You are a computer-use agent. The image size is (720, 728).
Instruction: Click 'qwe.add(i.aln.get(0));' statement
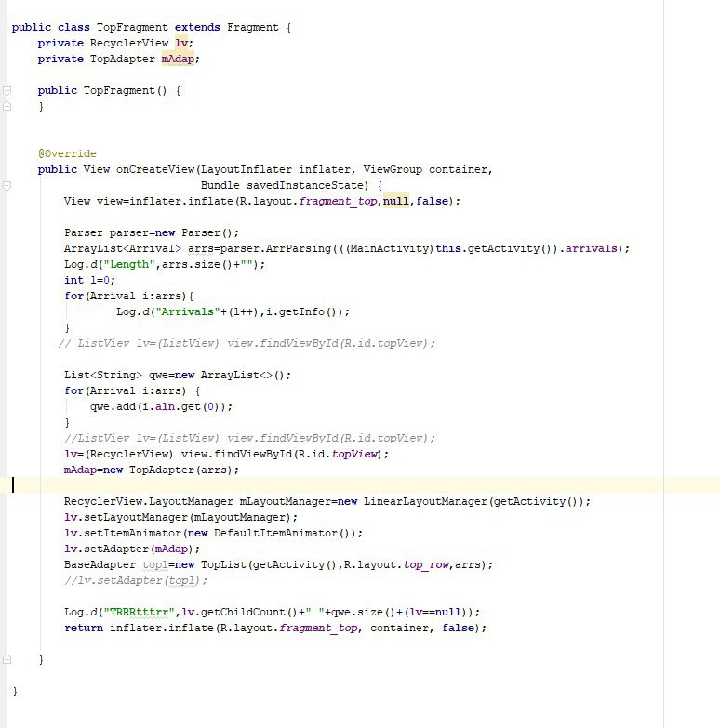pyautogui.click(x=161, y=406)
